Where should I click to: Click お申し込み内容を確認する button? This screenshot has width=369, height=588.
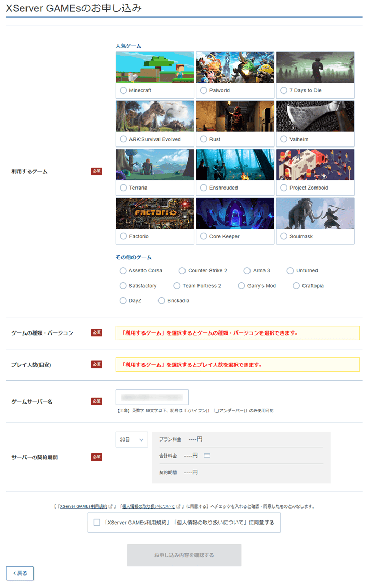click(184, 555)
